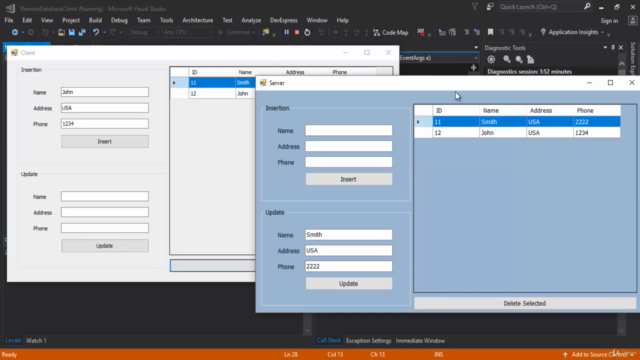Click the feedback icon beside Quick Launch
The height and width of the screenshot is (360, 640).
[x=490, y=7]
